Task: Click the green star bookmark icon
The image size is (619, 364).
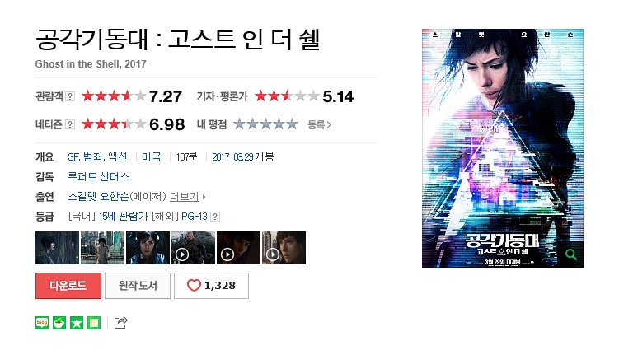Action: coord(77,323)
